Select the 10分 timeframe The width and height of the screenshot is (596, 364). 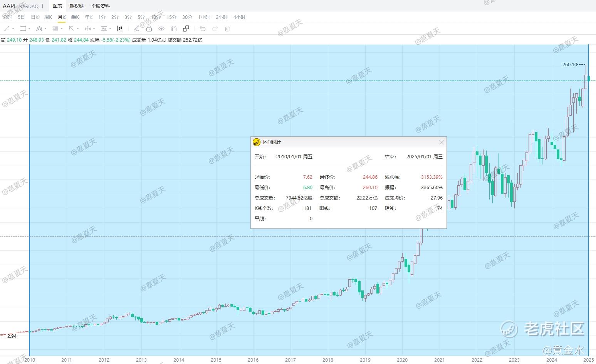156,17
